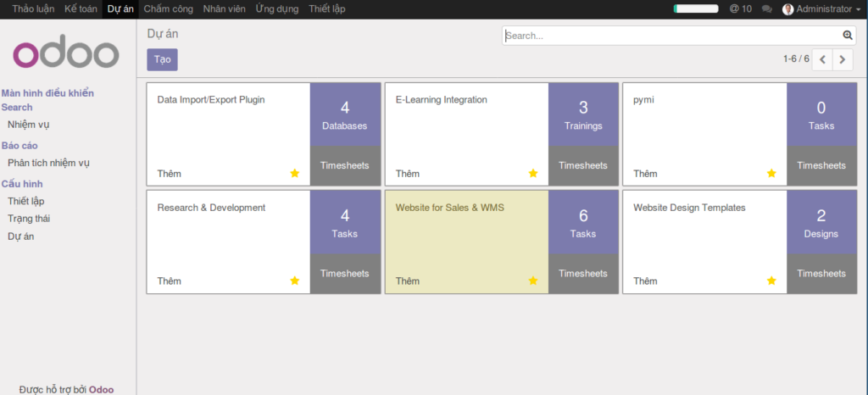Open Trạng thái in sidebar
Screen dimensions: 868x395
click(x=29, y=219)
